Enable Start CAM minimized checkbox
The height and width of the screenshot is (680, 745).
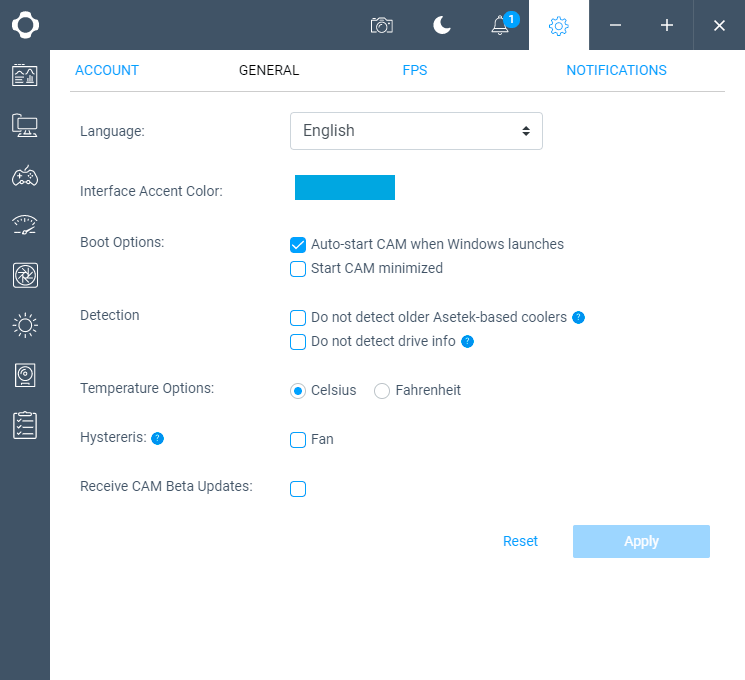point(298,268)
